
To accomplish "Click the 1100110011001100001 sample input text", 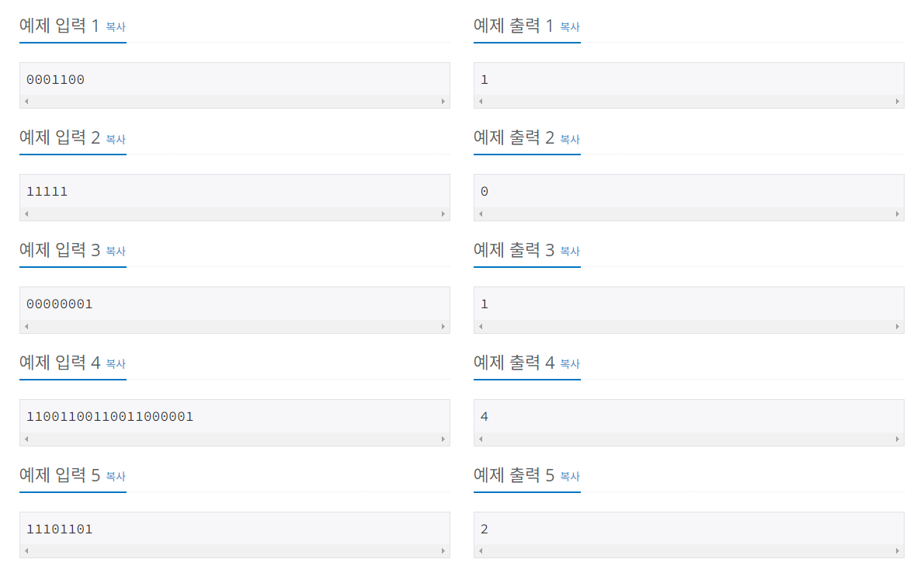I will 110,417.
